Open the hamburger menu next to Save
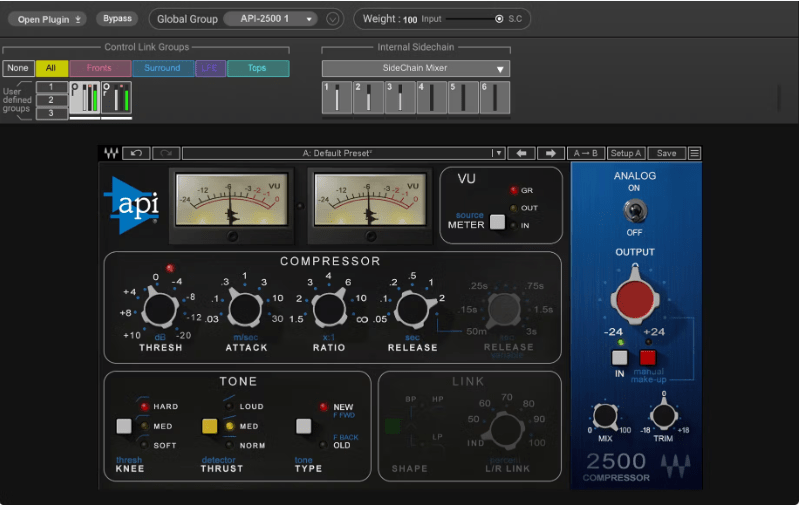The width and height of the screenshot is (799, 510). point(694,153)
